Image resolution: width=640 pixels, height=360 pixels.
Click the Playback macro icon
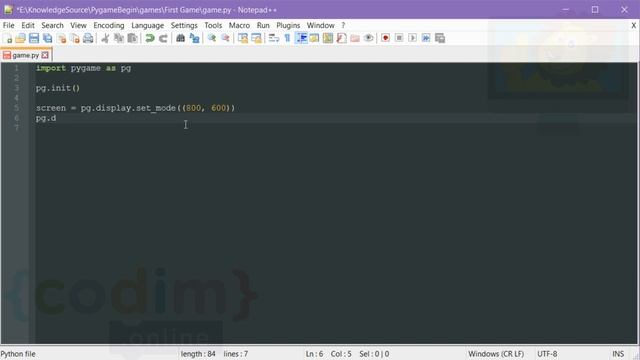click(413, 38)
